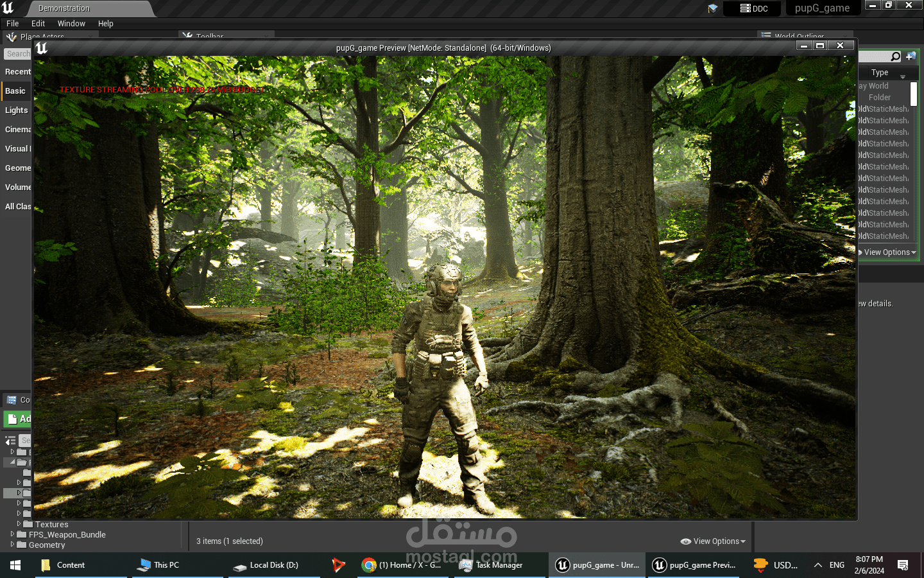
Task: Click the Place Actors panel icon
Action: click(11, 37)
